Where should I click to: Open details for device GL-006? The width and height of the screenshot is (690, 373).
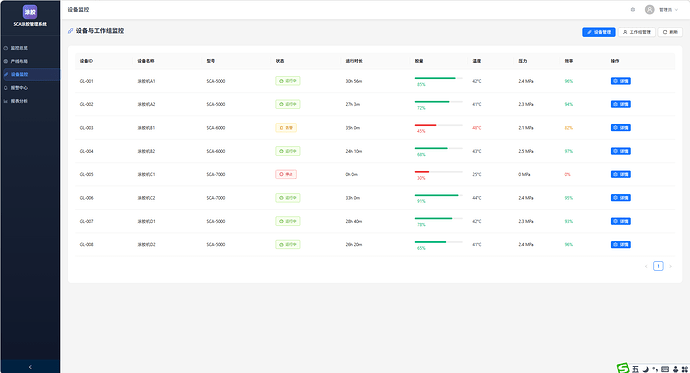pyautogui.click(x=620, y=198)
